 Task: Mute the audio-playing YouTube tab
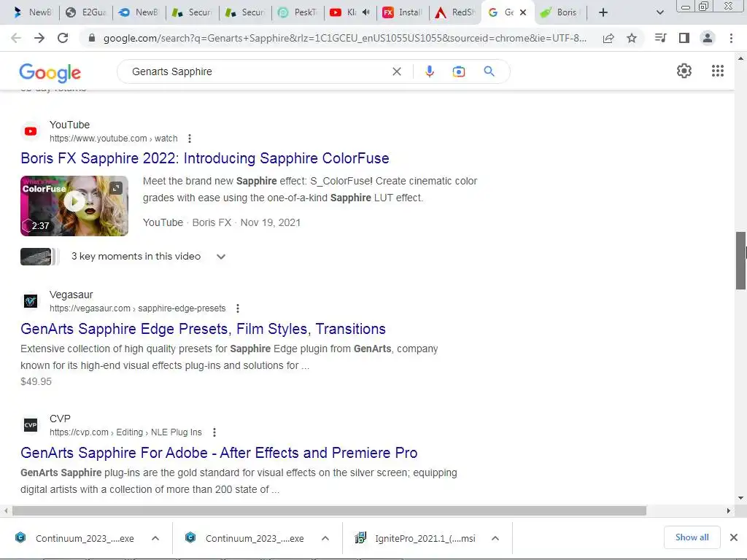tap(366, 12)
